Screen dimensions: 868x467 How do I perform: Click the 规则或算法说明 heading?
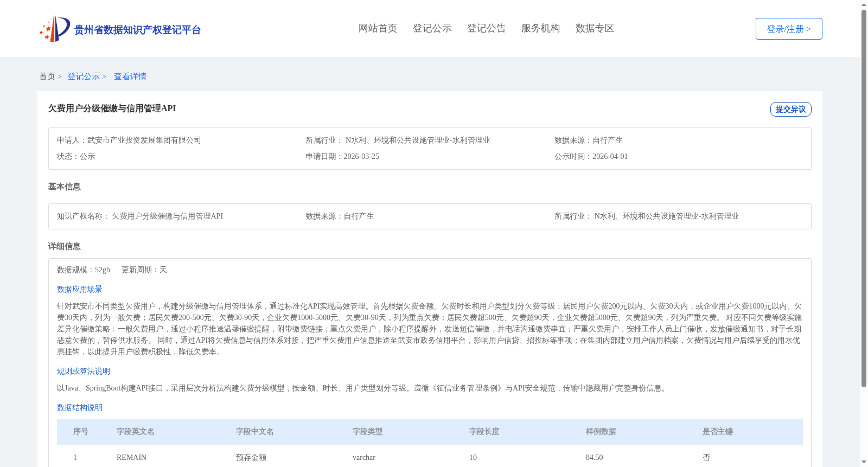84,371
